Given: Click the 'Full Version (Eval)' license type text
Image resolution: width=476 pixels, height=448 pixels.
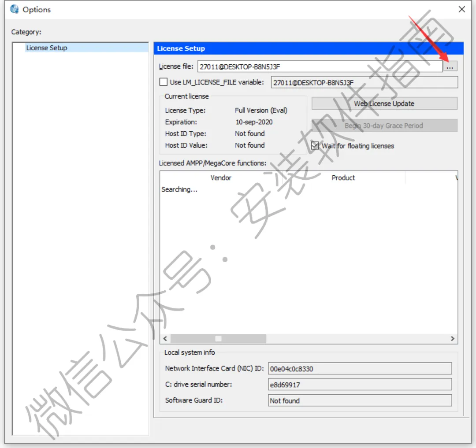Looking at the screenshot, I should pyautogui.click(x=261, y=111).
